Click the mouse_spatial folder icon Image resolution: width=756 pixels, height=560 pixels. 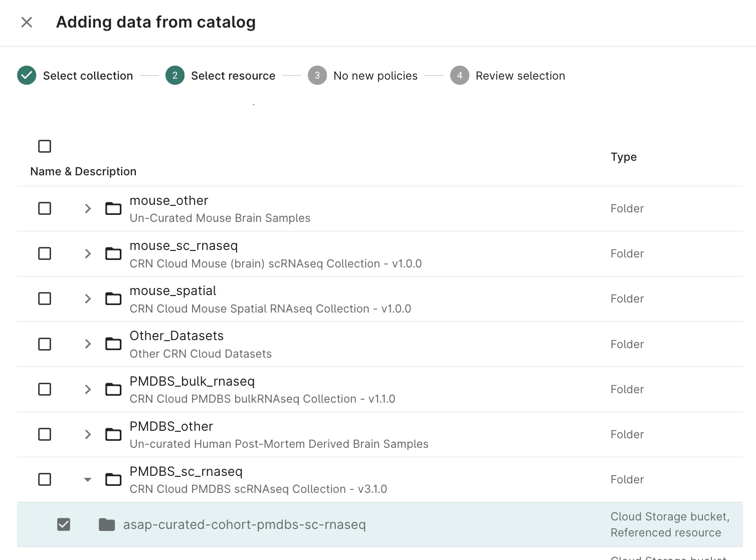(x=113, y=299)
